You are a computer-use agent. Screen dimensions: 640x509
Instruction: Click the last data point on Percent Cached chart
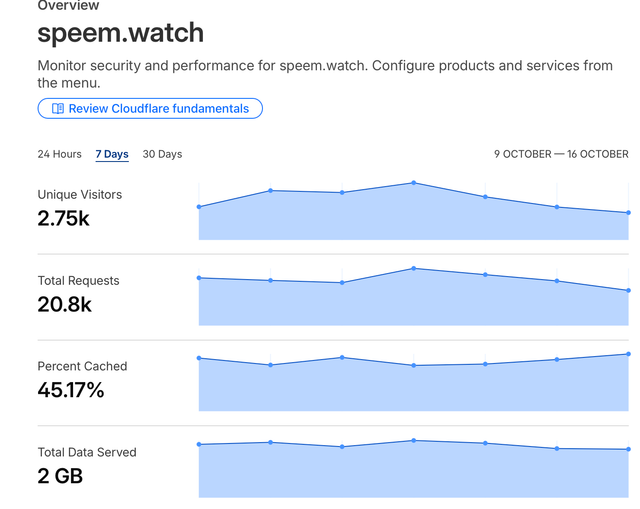[x=628, y=354]
